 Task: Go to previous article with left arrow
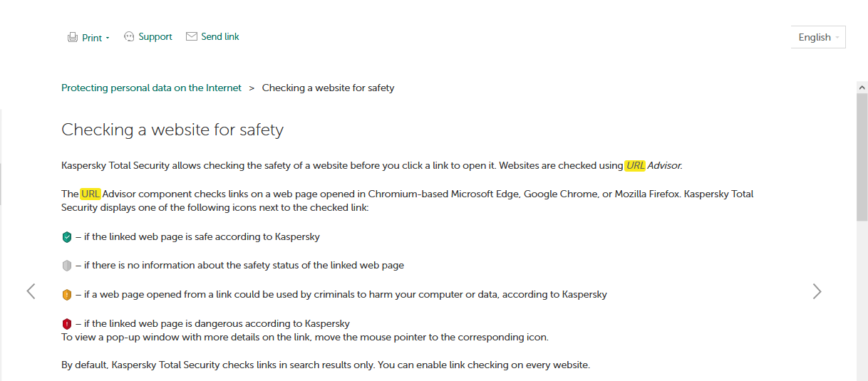point(31,291)
